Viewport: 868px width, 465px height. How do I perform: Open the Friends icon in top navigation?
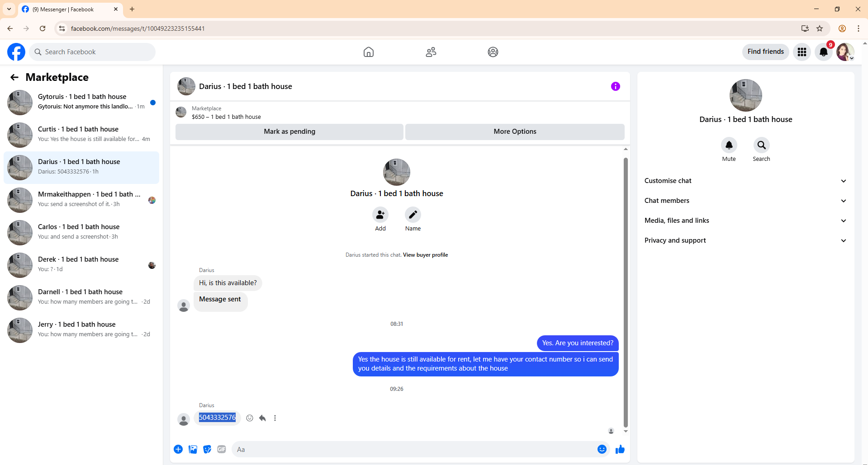coord(431,52)
